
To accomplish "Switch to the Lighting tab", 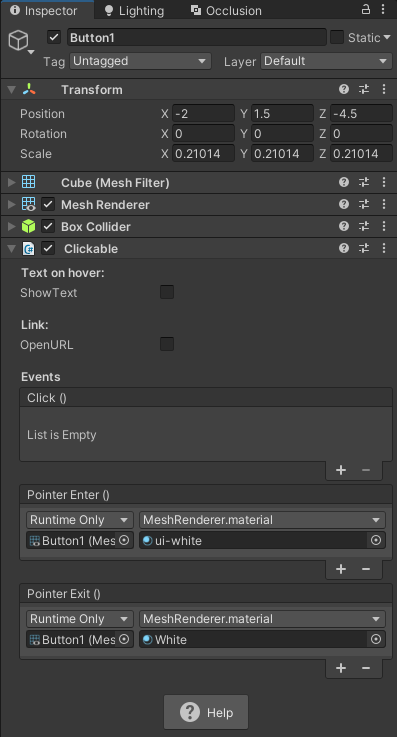I will point(134,10).
